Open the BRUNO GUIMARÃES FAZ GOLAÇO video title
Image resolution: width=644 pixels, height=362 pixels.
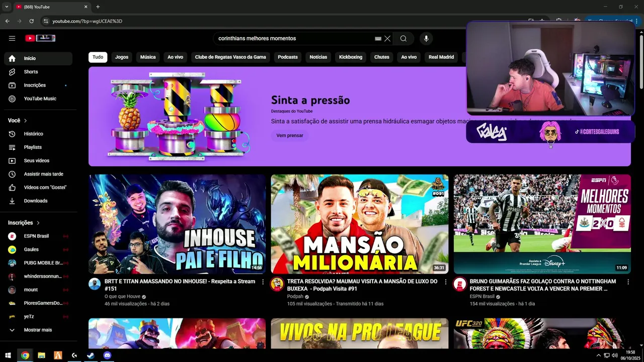click(x=543, y=285)
